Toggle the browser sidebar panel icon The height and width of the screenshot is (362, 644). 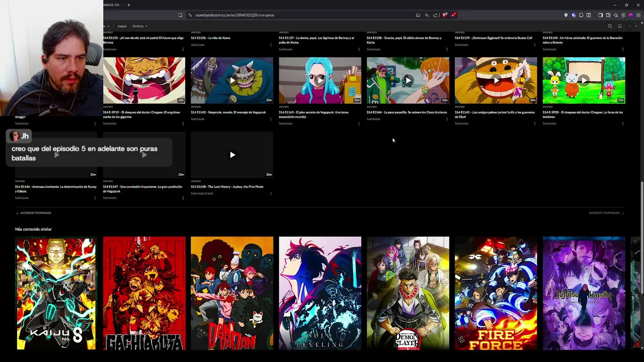point(601,15)
